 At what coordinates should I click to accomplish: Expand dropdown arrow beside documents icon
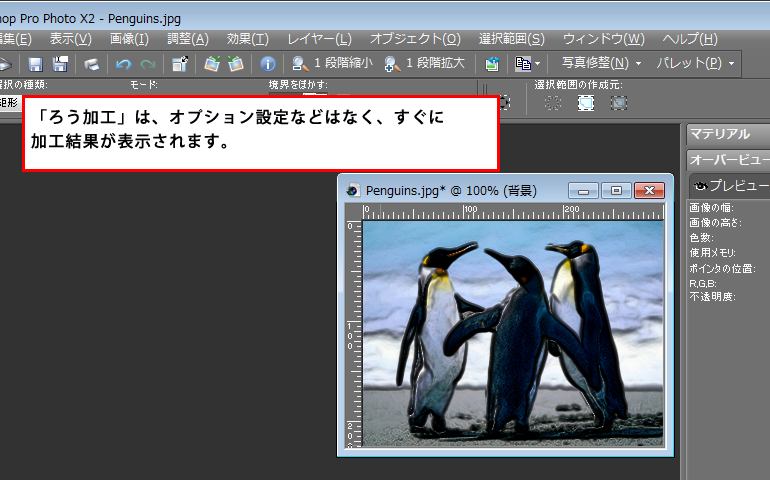click(537, 64)
